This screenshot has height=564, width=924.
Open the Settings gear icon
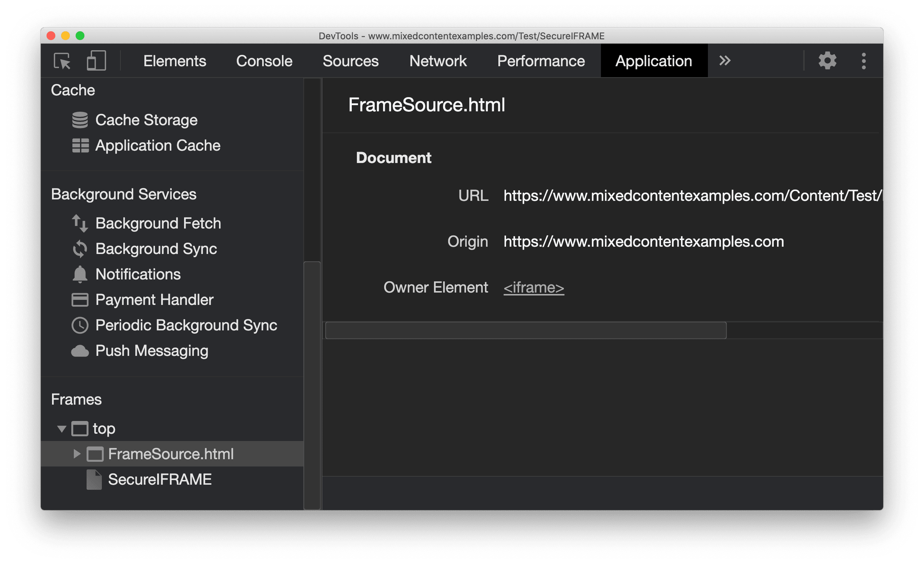[x=827, y=61]
